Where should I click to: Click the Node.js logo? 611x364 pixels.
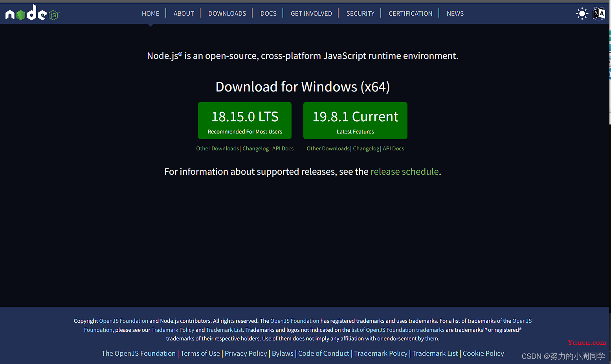click(x=32, y=13)
